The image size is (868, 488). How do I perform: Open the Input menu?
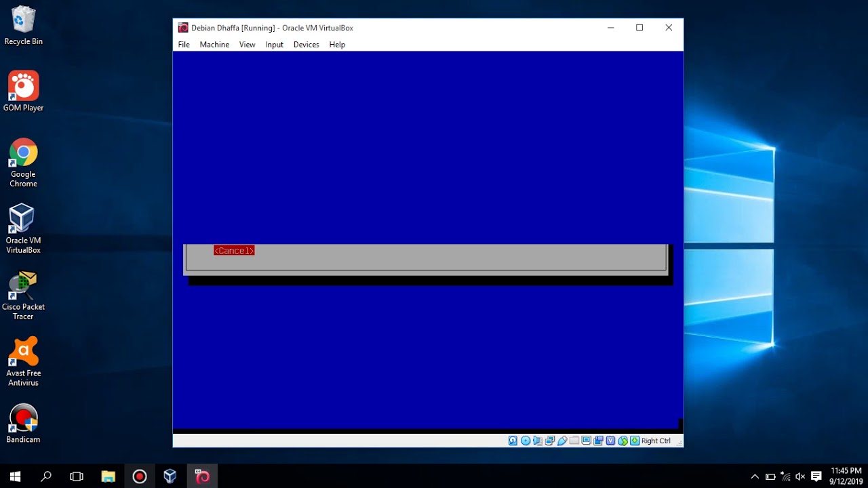(x=274, y=45)
